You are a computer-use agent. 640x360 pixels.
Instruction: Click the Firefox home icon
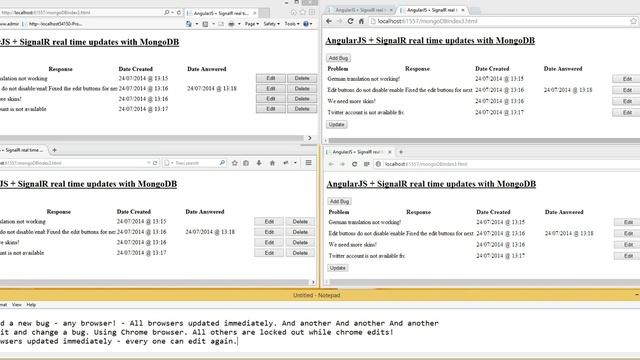pyautogui.click(x=272, y=163)
